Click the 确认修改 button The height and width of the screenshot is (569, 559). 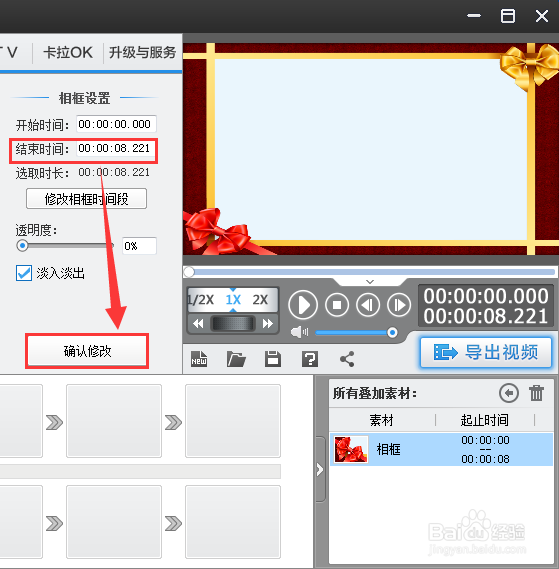87,351
